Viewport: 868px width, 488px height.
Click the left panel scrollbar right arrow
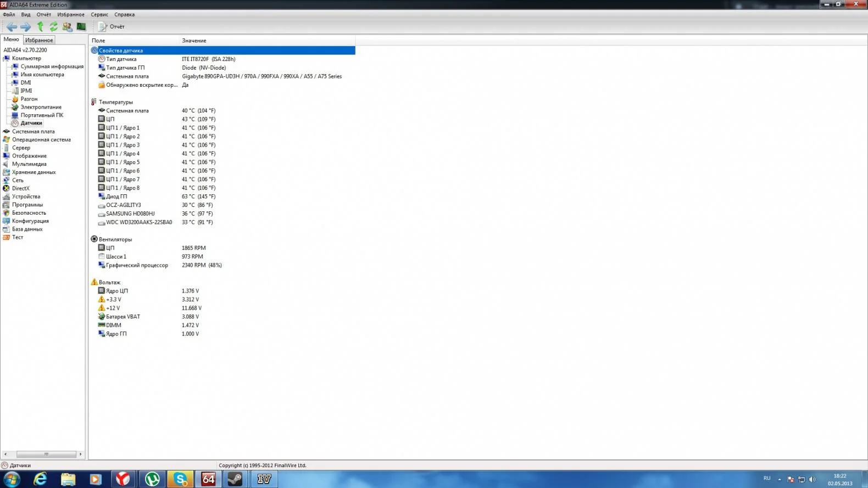(x=81, y=454)
